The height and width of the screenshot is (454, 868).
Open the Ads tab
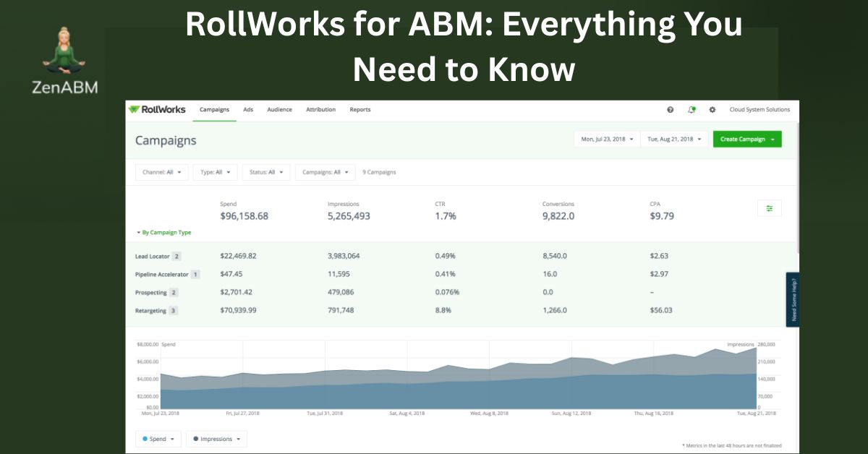pyautogui.click(x=248, y=110)
